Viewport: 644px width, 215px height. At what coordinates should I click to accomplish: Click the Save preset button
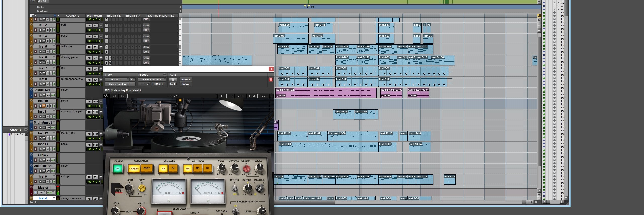[x=263, y=96]
